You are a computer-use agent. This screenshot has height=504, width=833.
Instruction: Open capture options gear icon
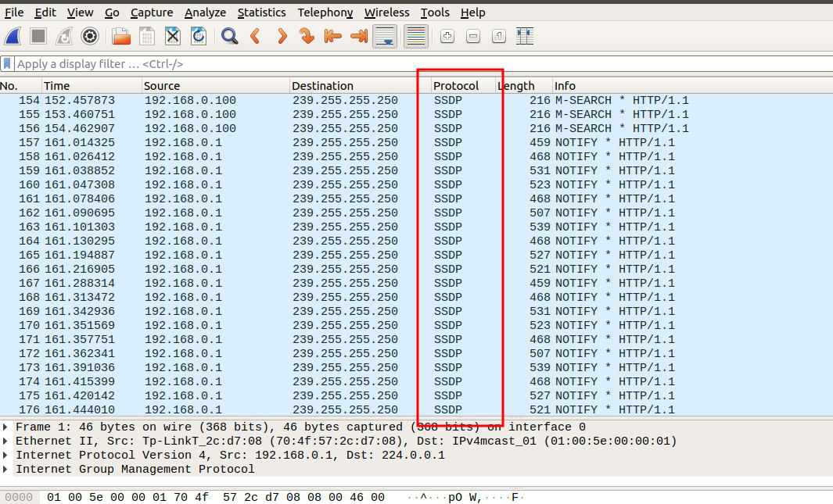click(x=90, y=36)
